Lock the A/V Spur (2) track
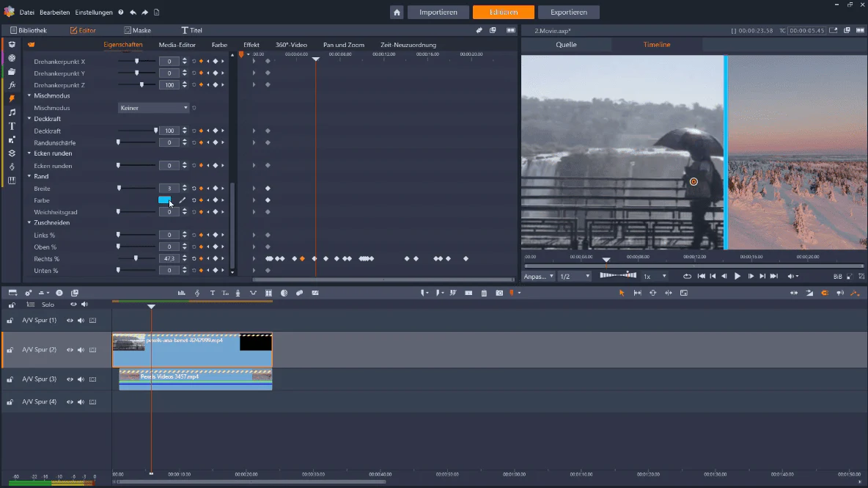 (10, 350)
